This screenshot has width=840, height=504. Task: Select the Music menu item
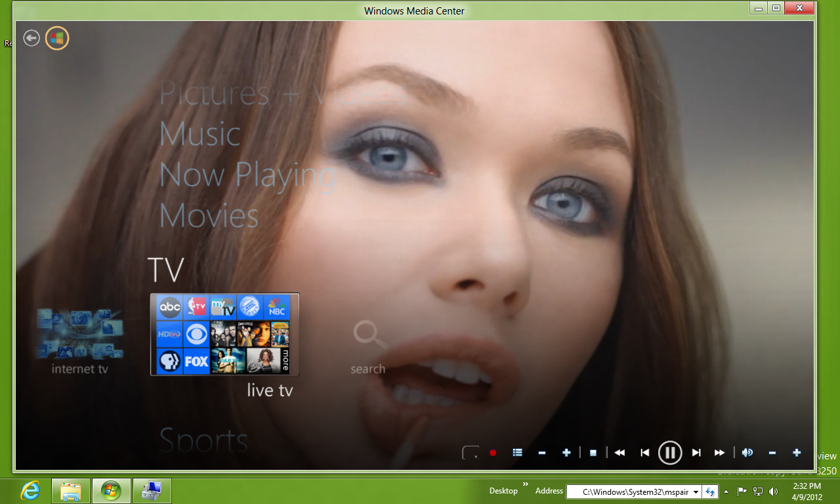(200, 134)
